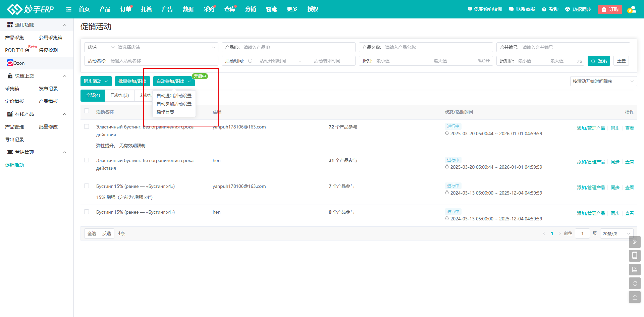644x317 pixels.
Task: Open the 按活动开始时间降序 sort dropdown
Action: [603, 81]
